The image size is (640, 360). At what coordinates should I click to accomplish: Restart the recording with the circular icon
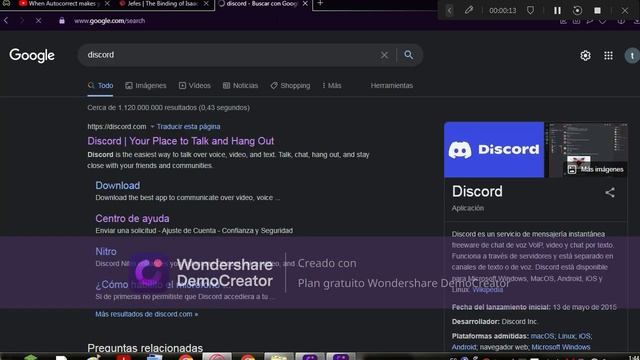(x=577, y=10)
